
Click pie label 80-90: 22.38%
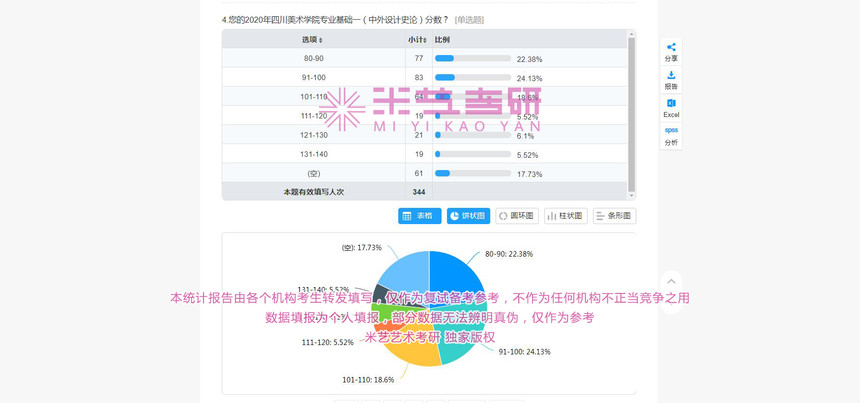click(508, 254)
